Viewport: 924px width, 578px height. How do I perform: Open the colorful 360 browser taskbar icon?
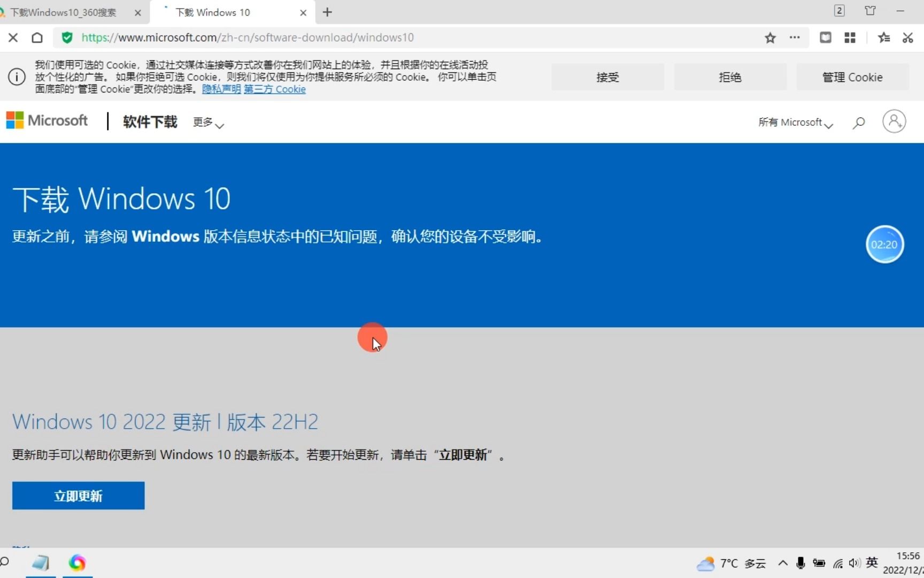pos(77,563)
